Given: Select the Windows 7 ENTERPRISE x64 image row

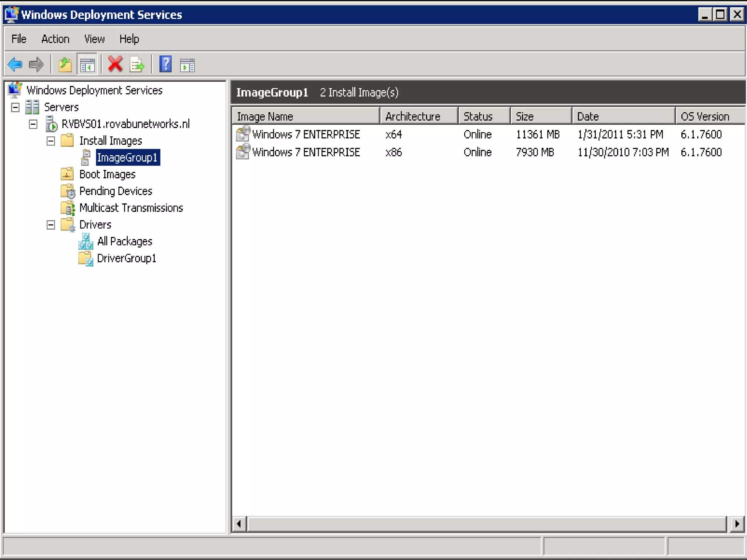Looking at the screenshot, I should coord(306,134).
